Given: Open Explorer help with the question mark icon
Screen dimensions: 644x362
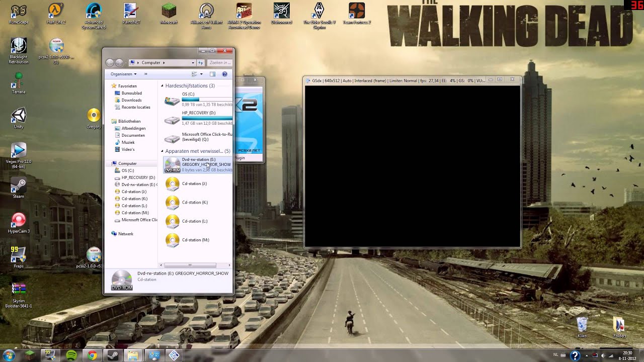Looking at the screenshot, I should tap(224, 74).
